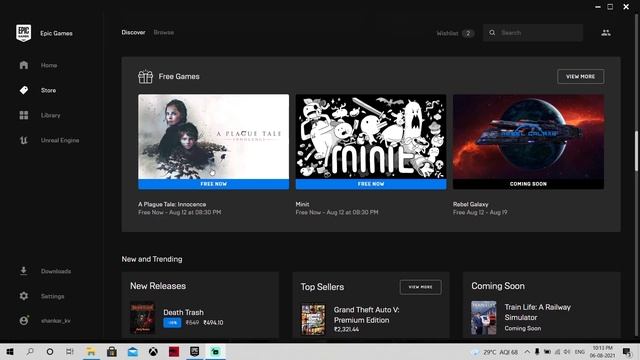Open Death Trash in New Releases
640x360 pixels.
[x=183, y=312]
